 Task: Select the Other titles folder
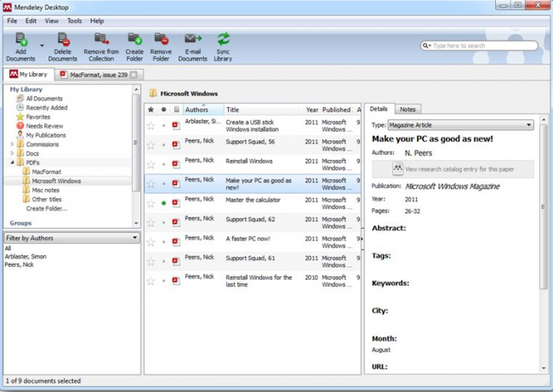pos(47,199)
